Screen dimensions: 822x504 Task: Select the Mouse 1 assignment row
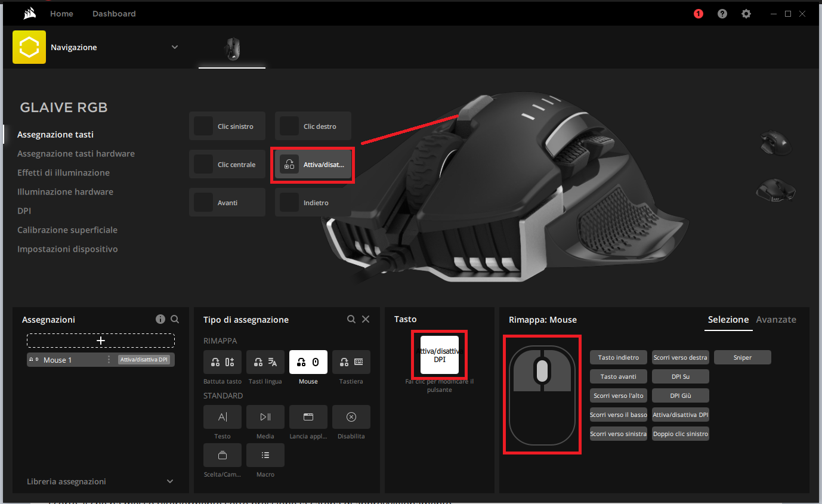pos(101,360)
